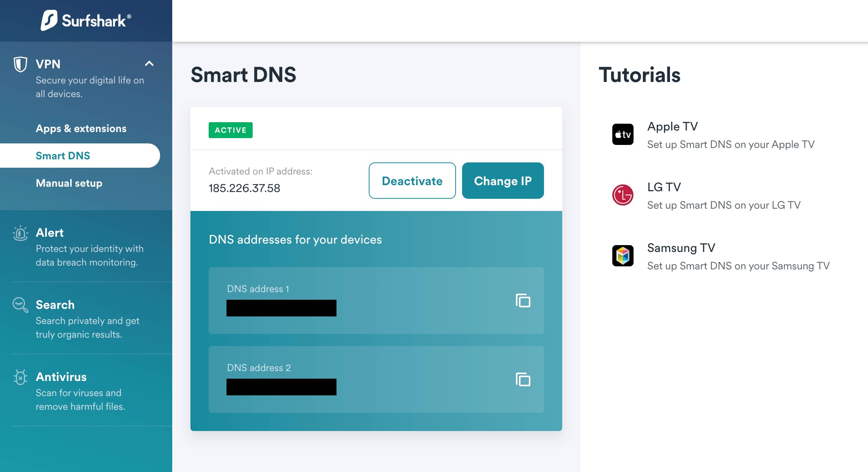Click the Antivirus bug icon
868x472 pixels.
[20, 377]
